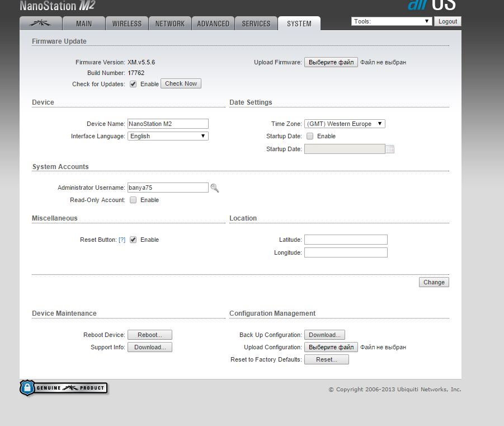Screen dimensions: 504x426
Task: Click the Startup Date text field
Action: click(345, 149)
